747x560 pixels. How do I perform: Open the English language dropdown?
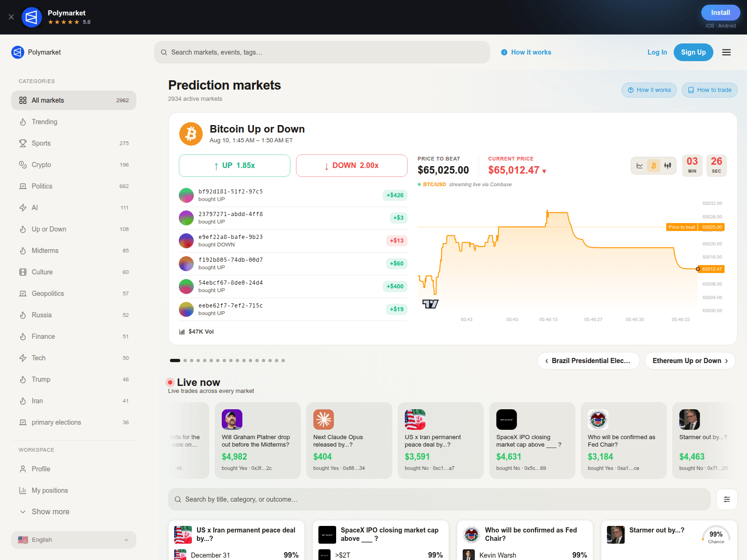(x=74, y=540)
